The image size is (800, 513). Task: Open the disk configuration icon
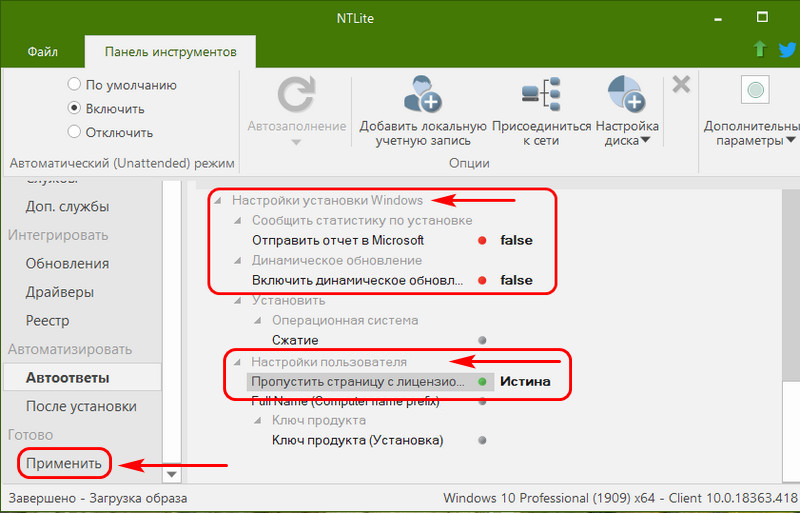tap(627, 94)
